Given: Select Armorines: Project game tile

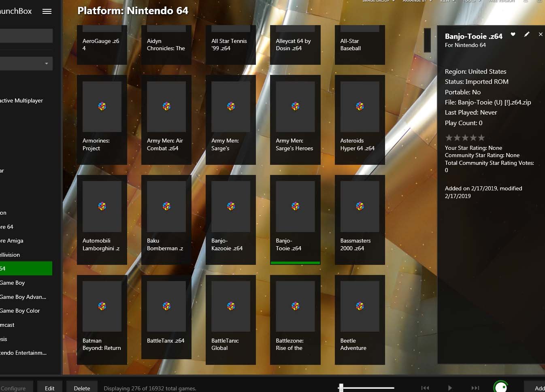Looking at the screenshot, I should (x=102, y=120).
